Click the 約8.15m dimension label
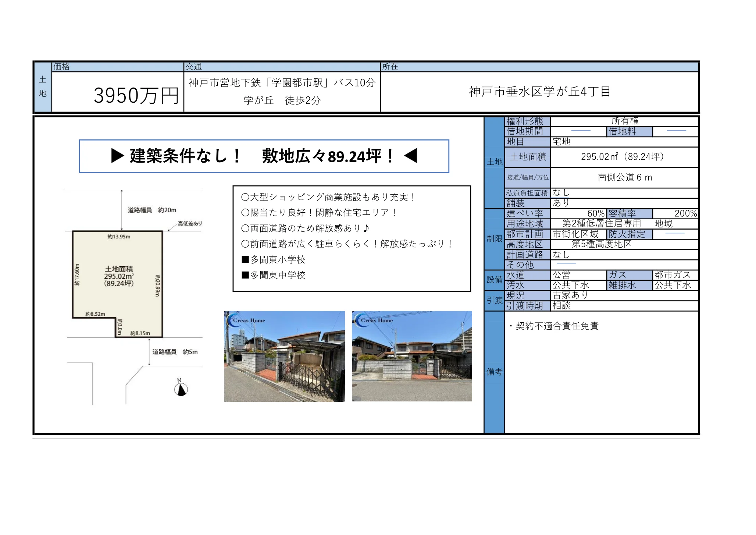 pyautogui.click(x=140, y=333)
